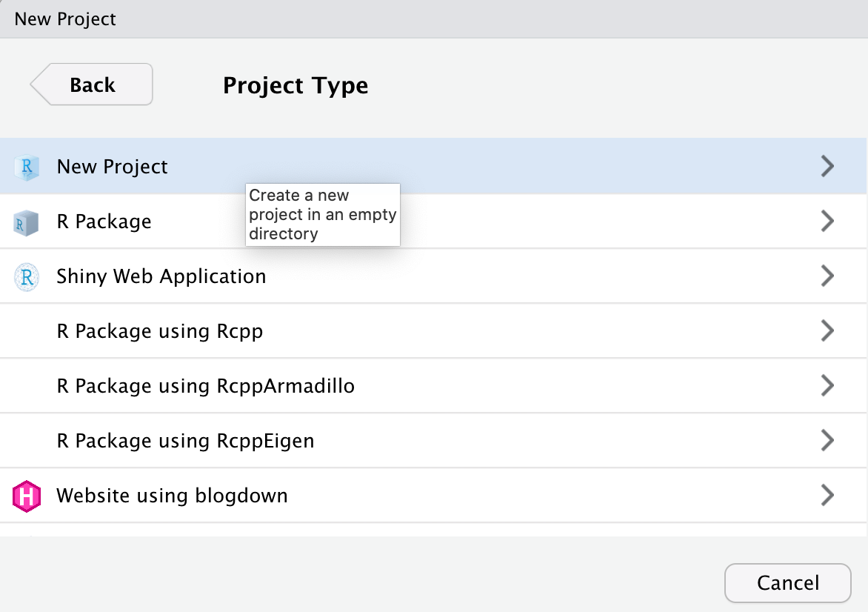The image size is (868, 612).
Task: Click chevron for Website using blogdown
Action: 827,496
